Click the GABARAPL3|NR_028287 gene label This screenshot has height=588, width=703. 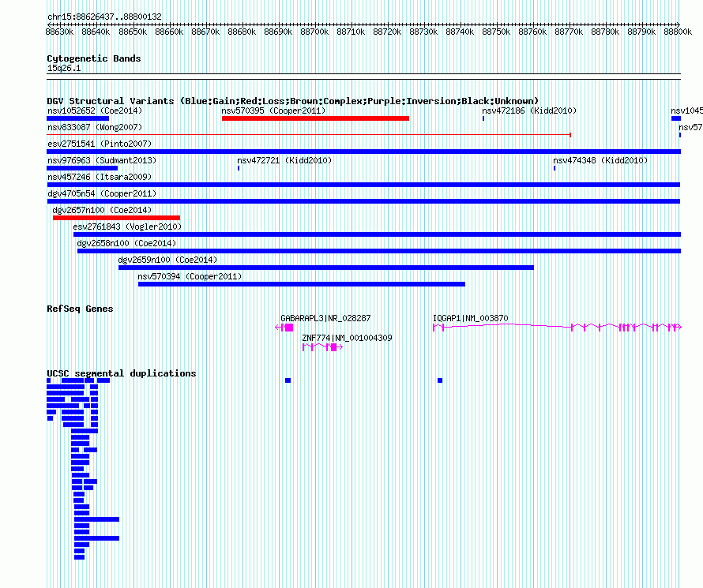click(325, 318)
